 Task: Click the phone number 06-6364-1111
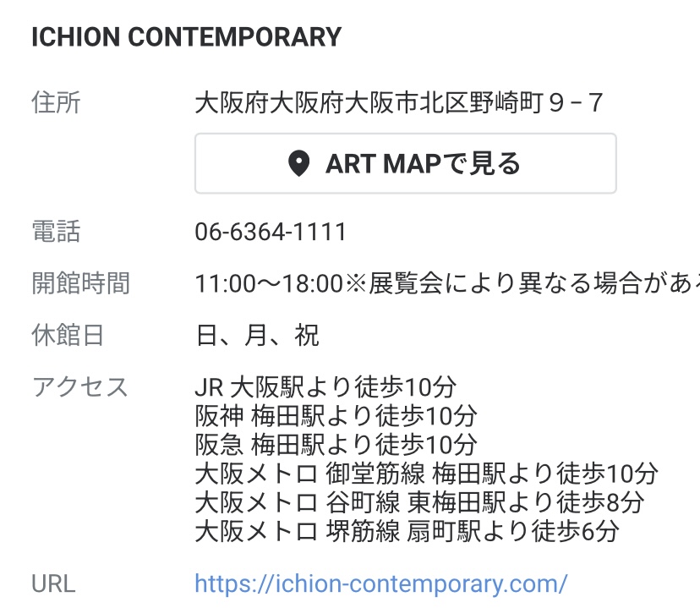coord(271,232)
